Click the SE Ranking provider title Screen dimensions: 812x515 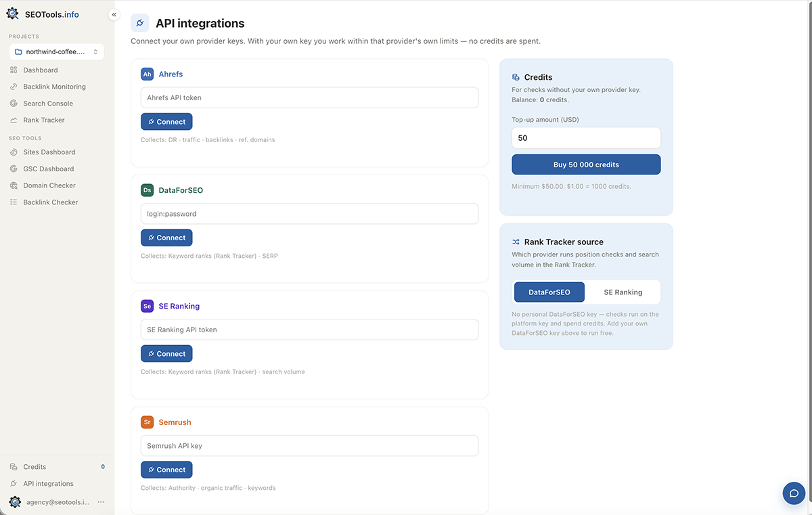(179, 306)
